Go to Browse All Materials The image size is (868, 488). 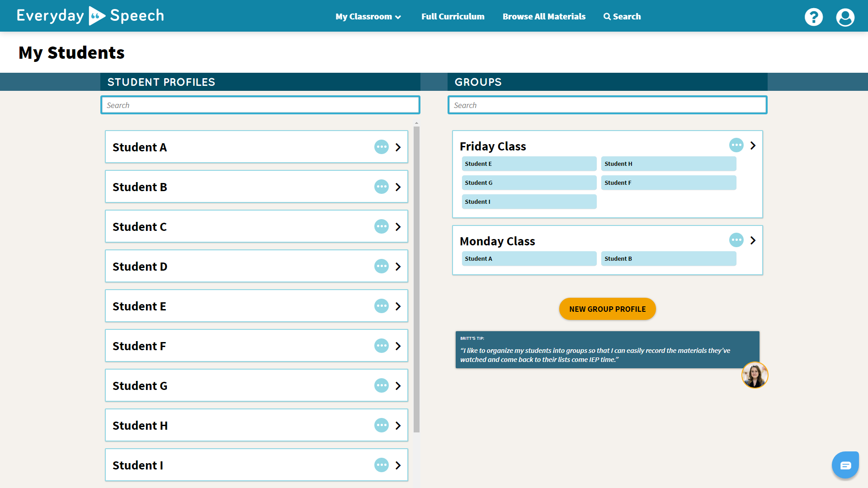tap(544, 17)
